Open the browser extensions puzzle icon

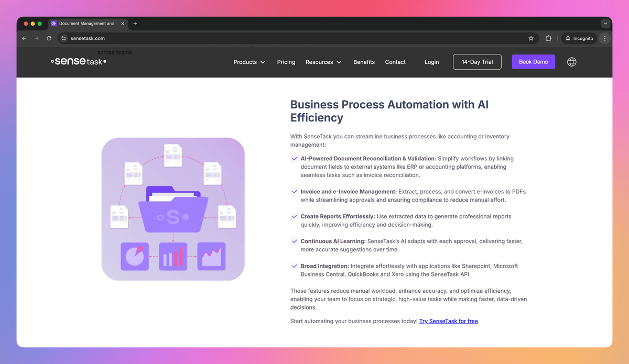[x=548, y=38]
